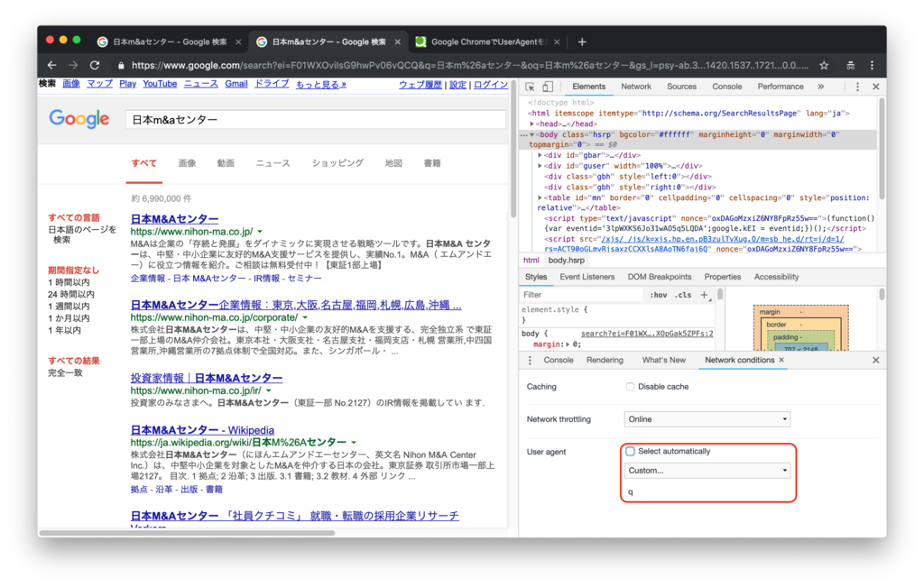
Task: Enable the Disable cache checkbox
Action: click(630, 387)
